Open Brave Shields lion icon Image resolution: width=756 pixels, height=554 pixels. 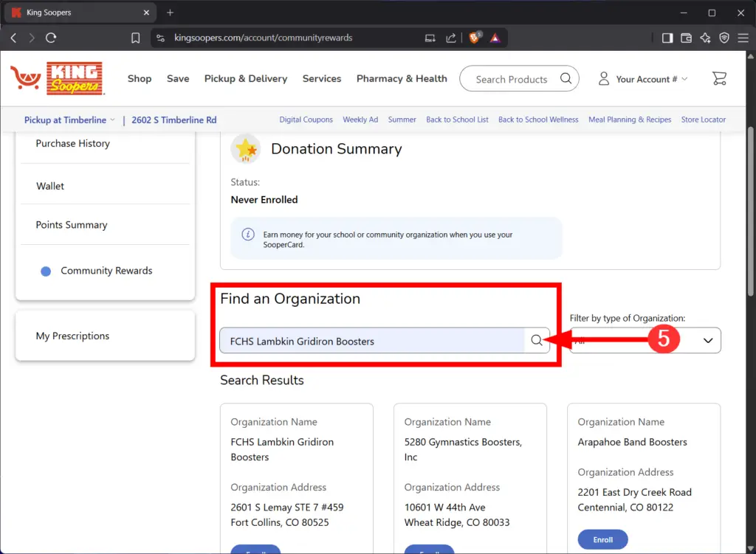(x=475, y=38)
